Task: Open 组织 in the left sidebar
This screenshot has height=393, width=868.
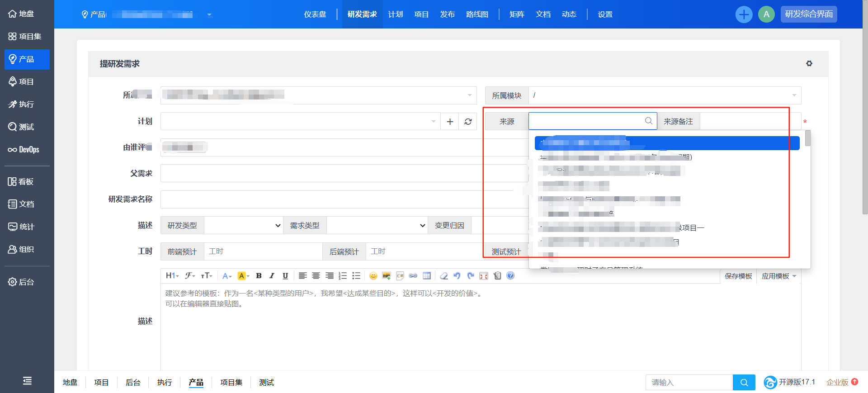Action: point(21,250)
